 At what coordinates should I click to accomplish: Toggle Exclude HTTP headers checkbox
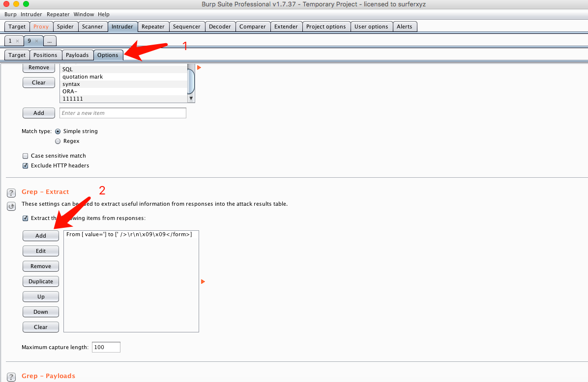26,165
